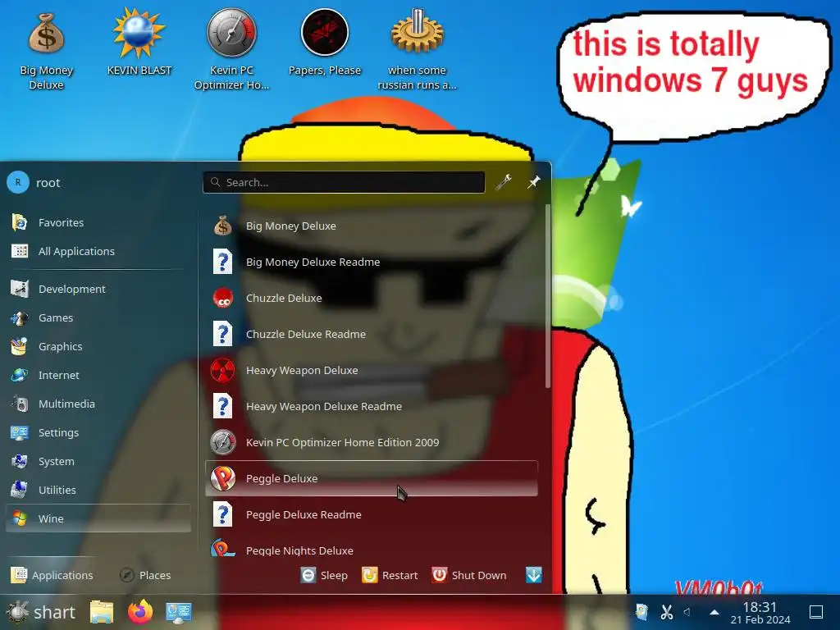This screenshot has height=630, width=840.
Task: Click the volume speaker tray icon
Action: [x=687, y=611]
